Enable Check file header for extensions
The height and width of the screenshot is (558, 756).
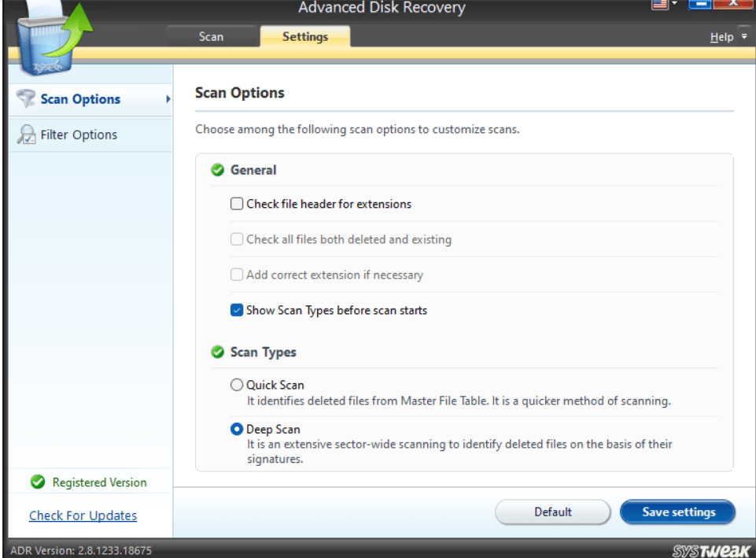point(237,204)
